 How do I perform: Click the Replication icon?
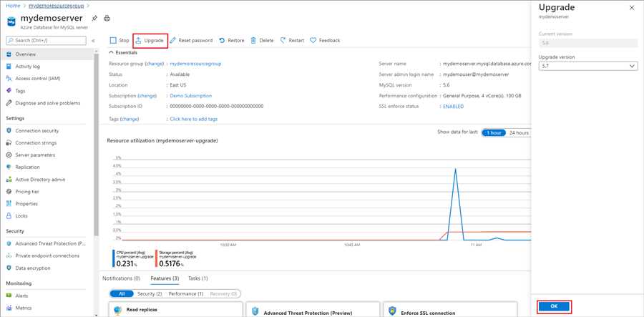pos(9,167)
